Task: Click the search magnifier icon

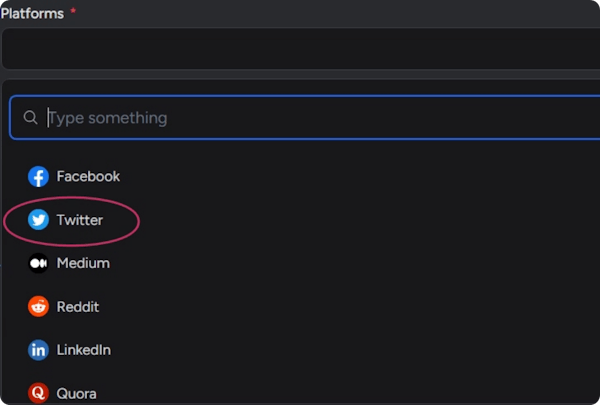Action: (x=30, y=118)
